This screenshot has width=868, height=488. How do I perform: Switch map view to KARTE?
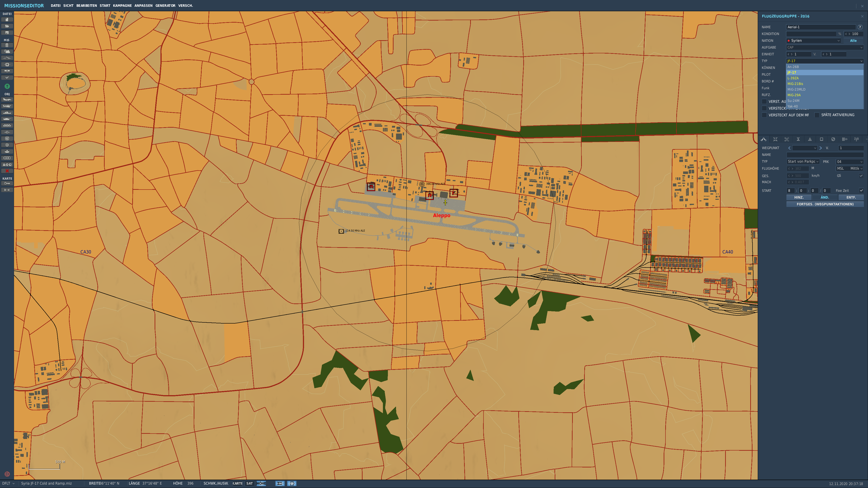[238, 483]
